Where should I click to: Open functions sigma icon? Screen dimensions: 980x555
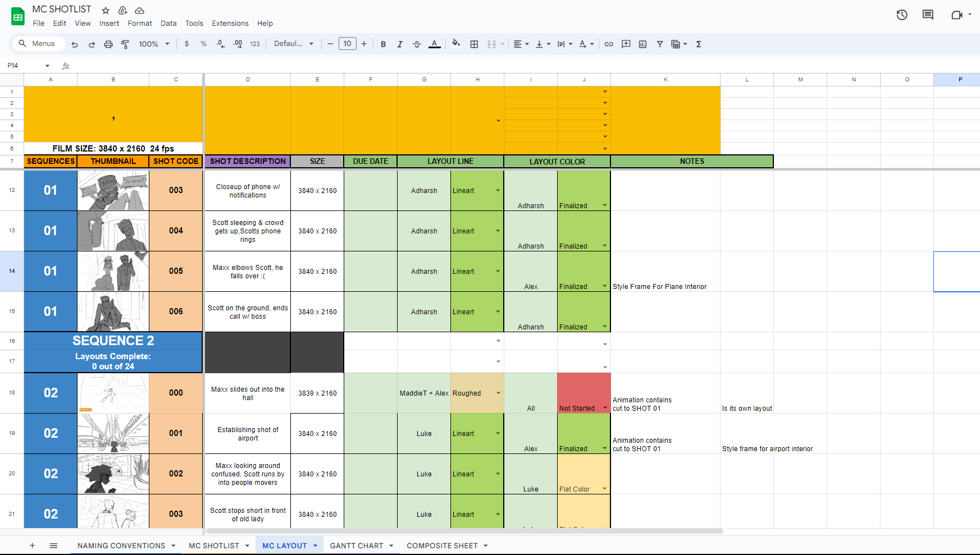[x=699, y=44]
